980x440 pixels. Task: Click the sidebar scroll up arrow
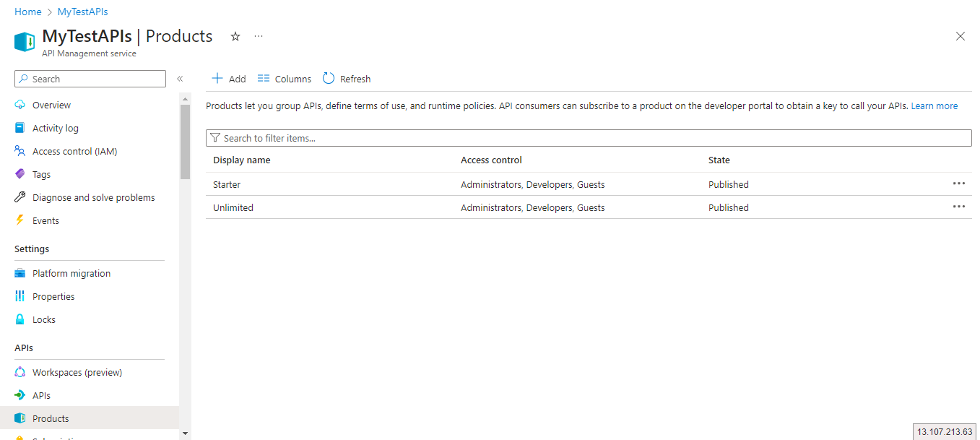(185, 98)
